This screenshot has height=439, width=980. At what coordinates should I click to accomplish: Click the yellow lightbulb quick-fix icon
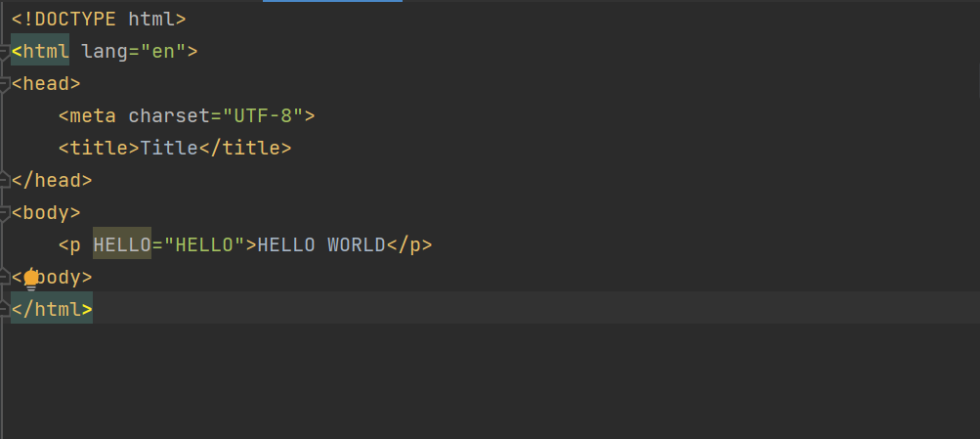pos(31,280)
